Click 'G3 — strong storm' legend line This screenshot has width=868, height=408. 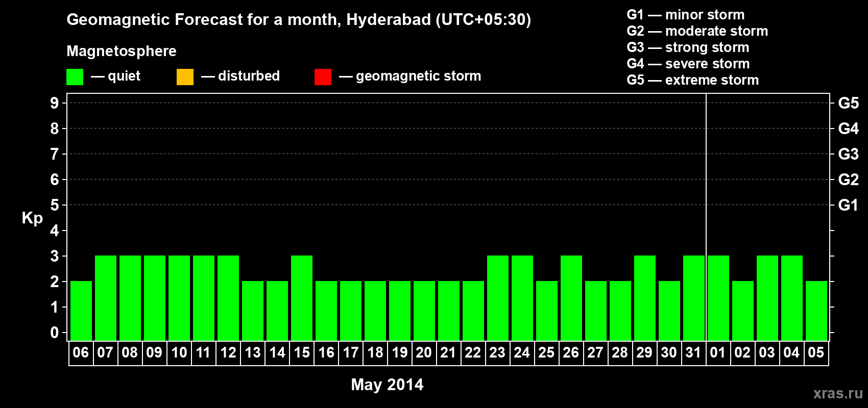(688, 47)
